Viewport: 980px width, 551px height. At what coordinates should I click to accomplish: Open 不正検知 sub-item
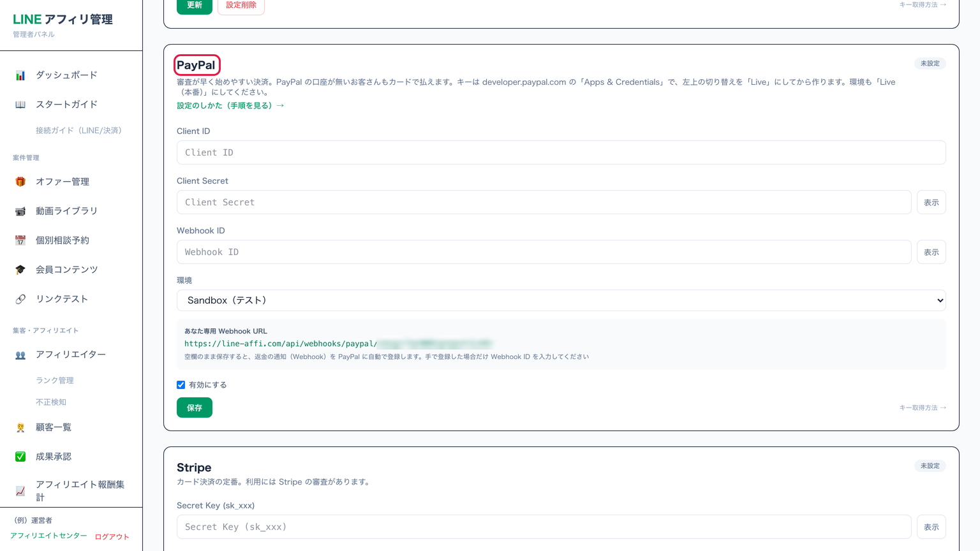click(x=51, y=402)
